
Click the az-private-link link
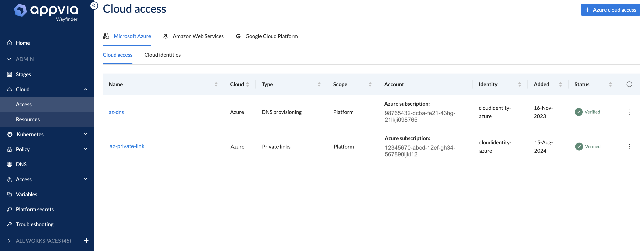click(x=127, y=146)
